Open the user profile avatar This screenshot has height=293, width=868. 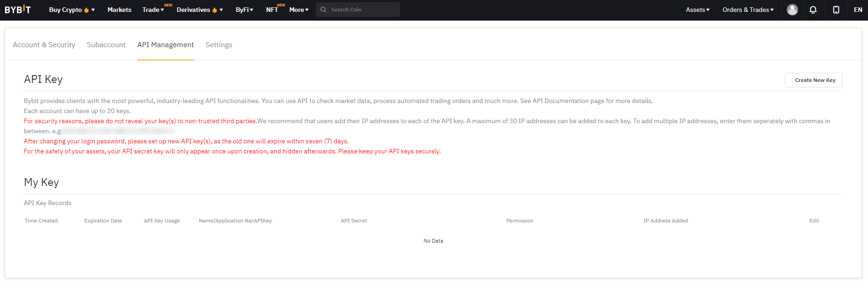(x=792, y=10)
